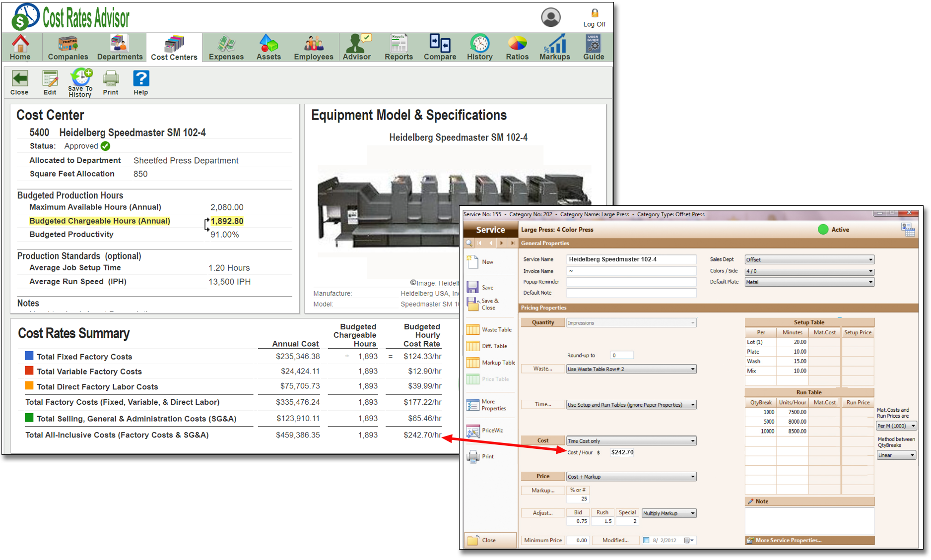
Task: Open More Service Properties link
Action: pyautogui.click(x=809, y=540)
